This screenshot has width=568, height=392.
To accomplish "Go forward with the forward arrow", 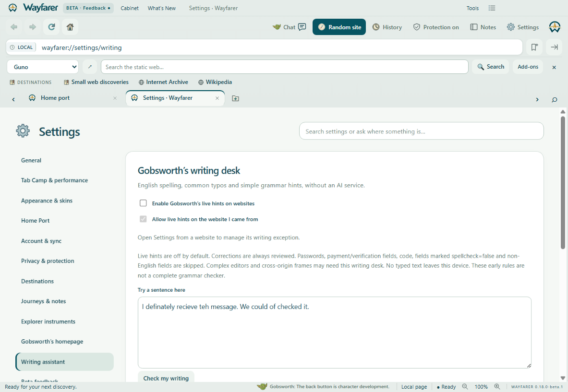I will coord(33,27).
